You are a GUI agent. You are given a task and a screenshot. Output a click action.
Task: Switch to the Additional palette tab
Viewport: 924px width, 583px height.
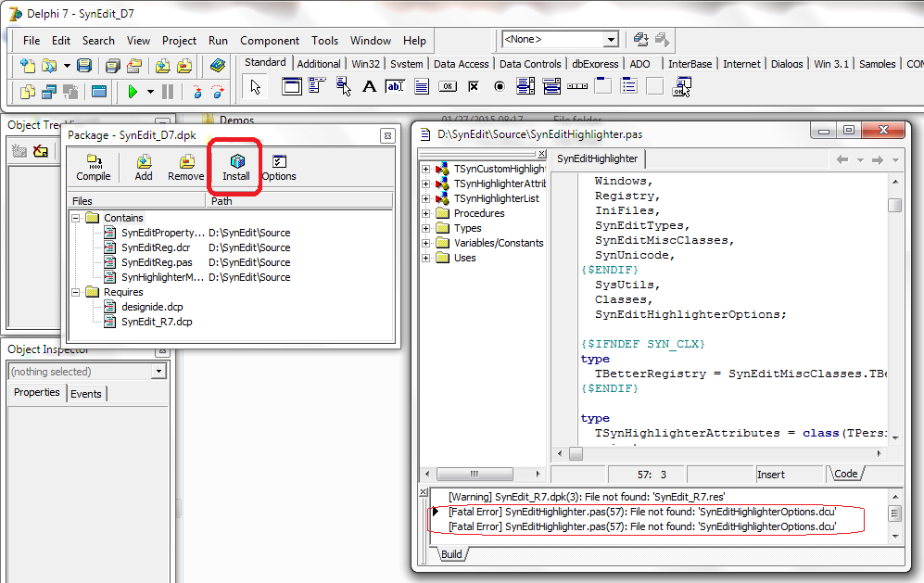[x=318, y=64]
